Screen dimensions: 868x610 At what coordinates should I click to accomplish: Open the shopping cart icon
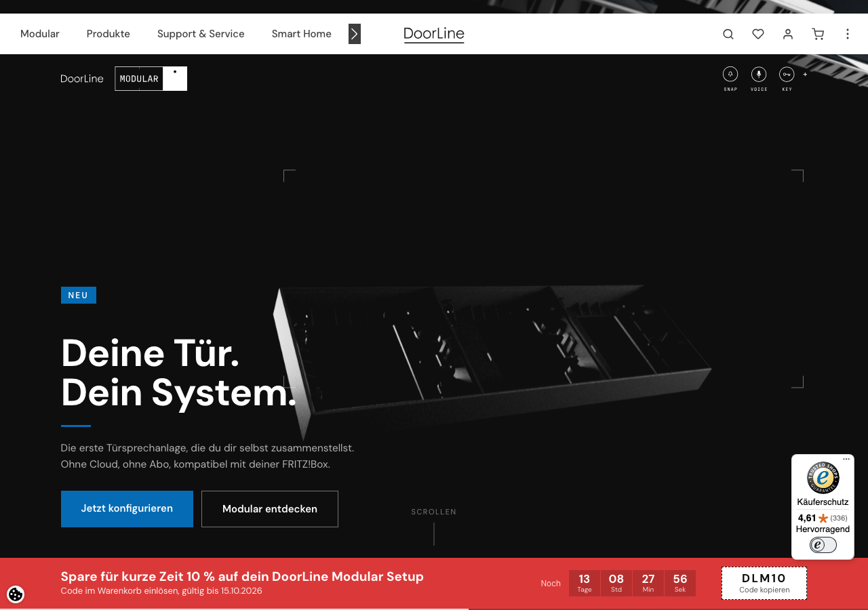pyautogui.click(x=818, y=34)
